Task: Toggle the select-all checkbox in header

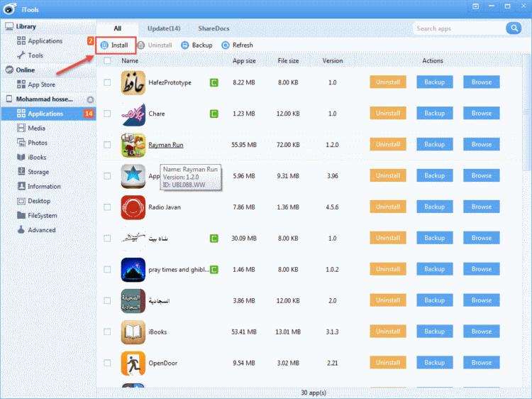Action: click(x=107, y=61)
